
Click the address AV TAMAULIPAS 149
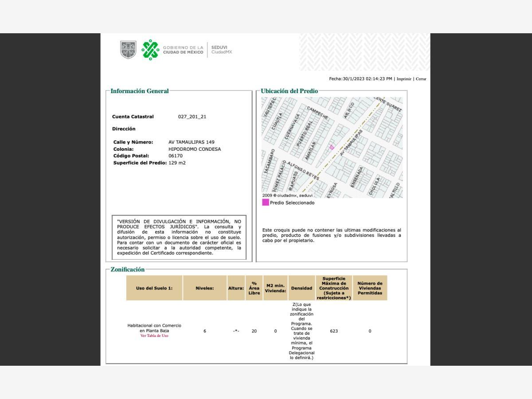tap(191, 142)
